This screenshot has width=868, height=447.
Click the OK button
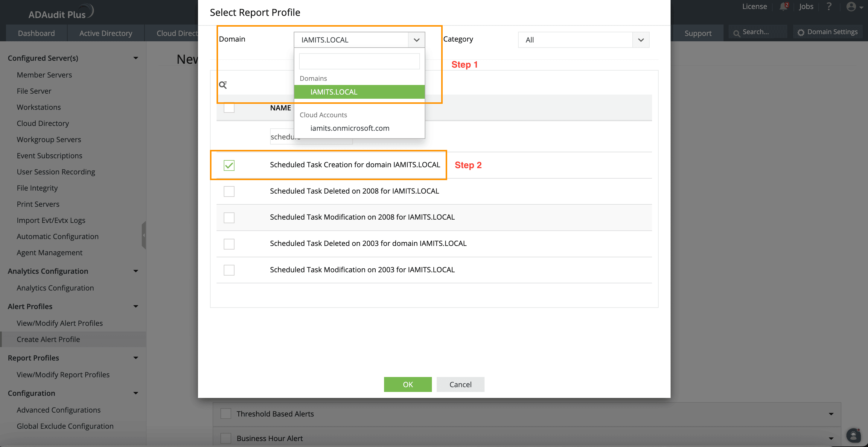408,384
